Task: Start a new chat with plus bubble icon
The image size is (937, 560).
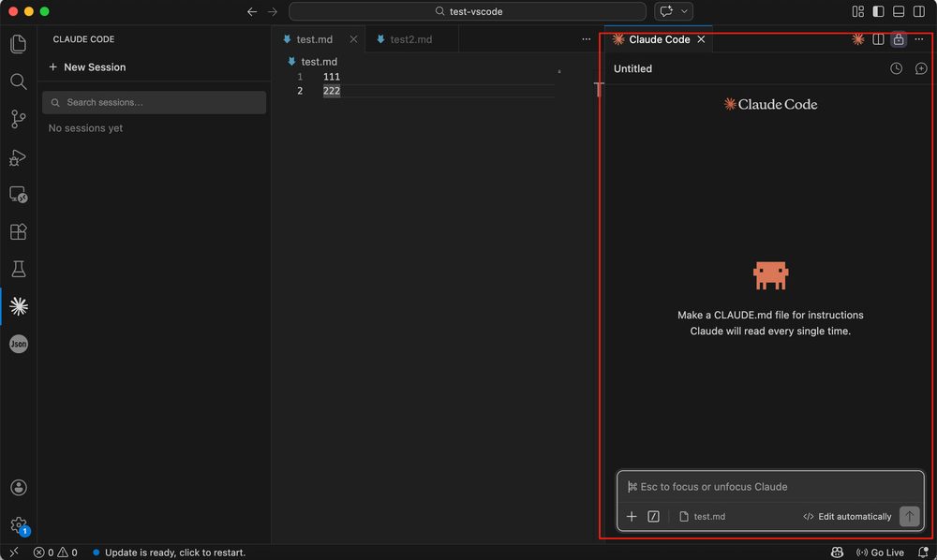Action: (921, 68)
